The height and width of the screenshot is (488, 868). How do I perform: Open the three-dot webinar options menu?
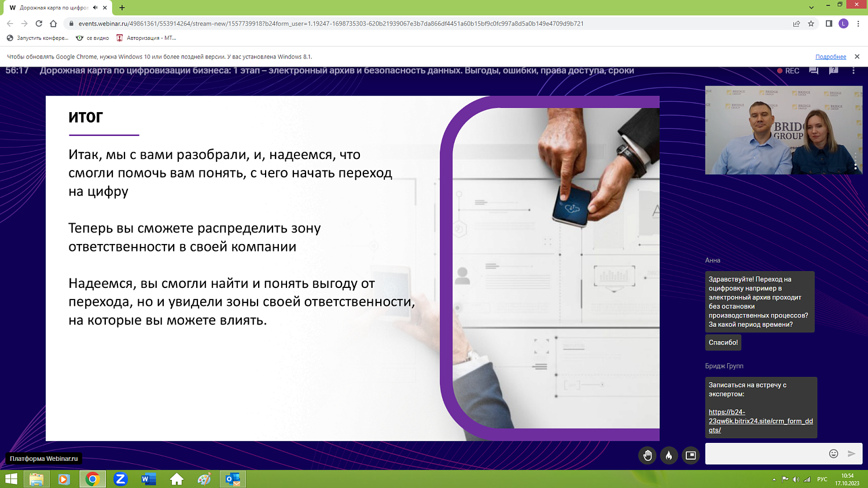[854, 70]
